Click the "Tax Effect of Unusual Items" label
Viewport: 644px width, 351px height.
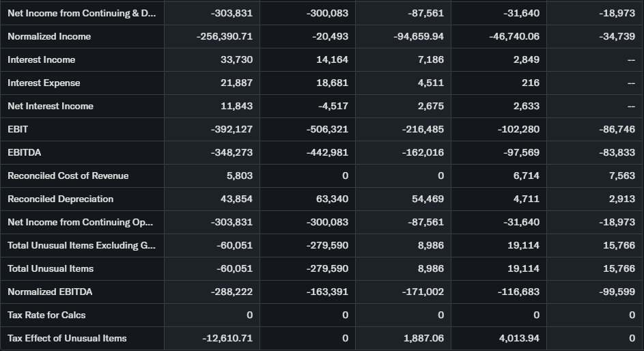click(x=67, y=338)
